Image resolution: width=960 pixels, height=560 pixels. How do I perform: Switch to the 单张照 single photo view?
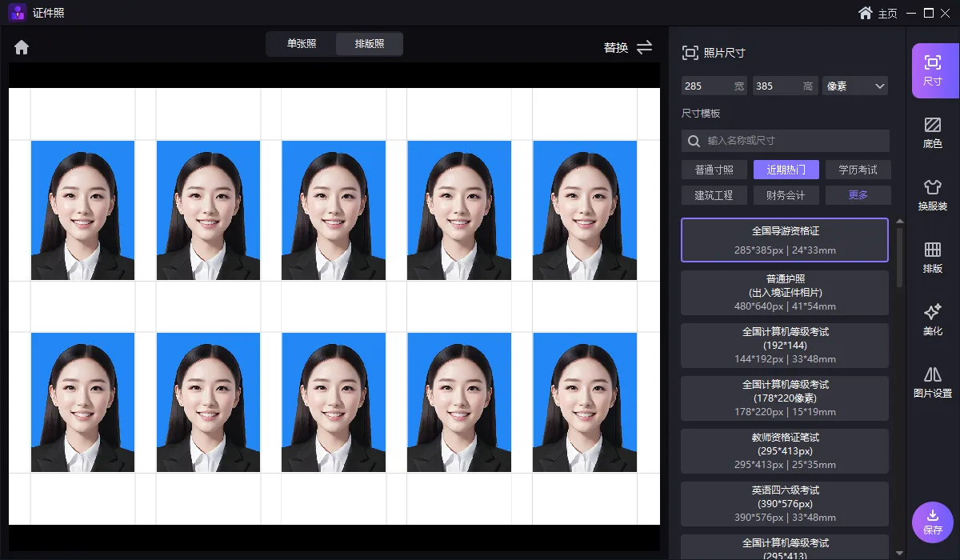point(302,44)
